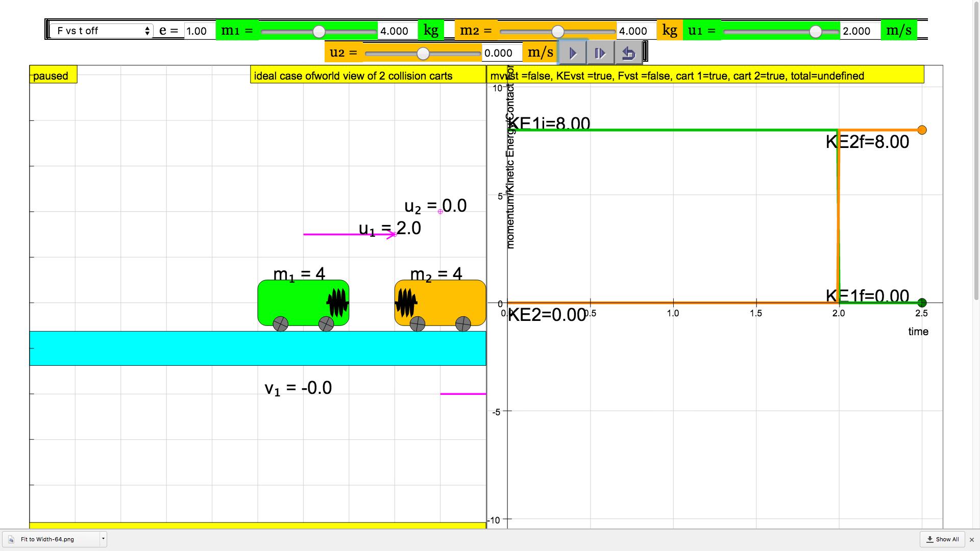
Task: Click the u1 value field 2.000
Action: coord(861,31)
